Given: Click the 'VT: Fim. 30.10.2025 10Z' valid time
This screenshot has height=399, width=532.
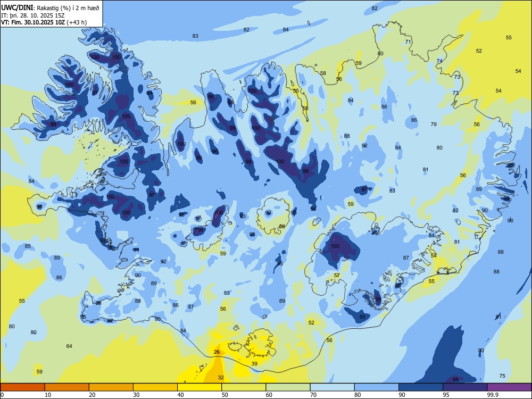Looking at the screenshot, I should click(33, 22).
